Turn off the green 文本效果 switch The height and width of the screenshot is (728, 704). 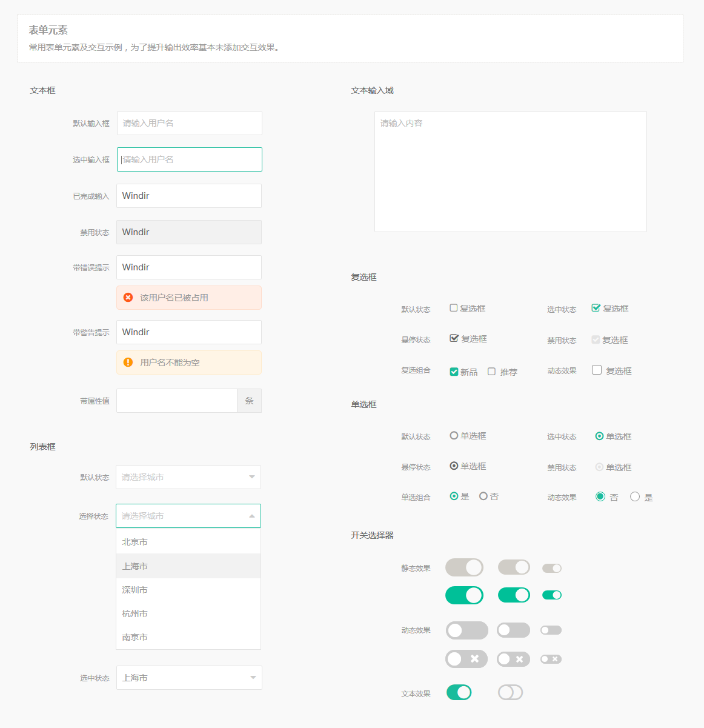click(x=459, y=692)
